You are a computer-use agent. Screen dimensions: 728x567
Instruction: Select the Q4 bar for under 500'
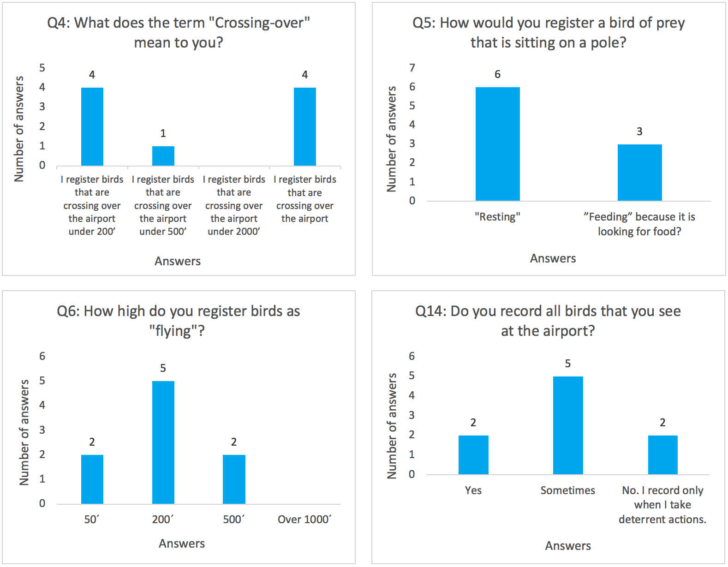pyautogui.click(x=163, y=156)
